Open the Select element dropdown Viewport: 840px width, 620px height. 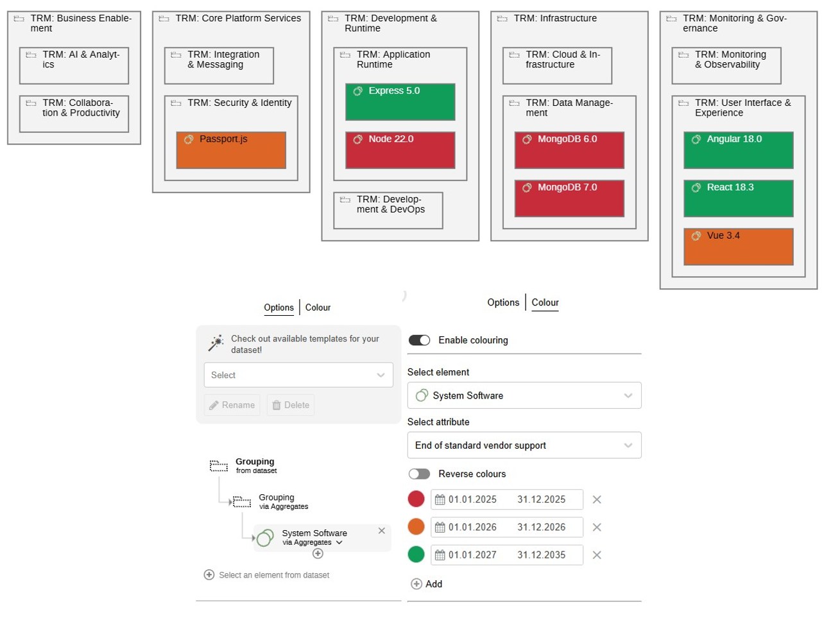point(524,396)
